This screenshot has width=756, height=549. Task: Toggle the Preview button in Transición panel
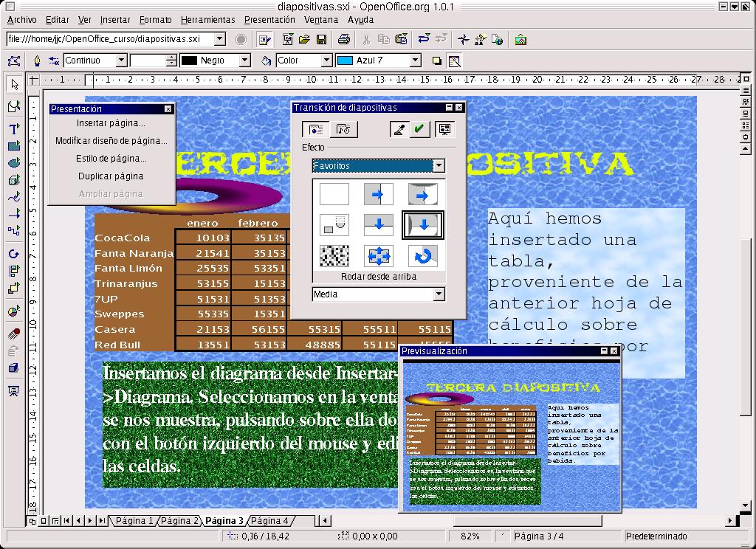click(x=445, y=129)
